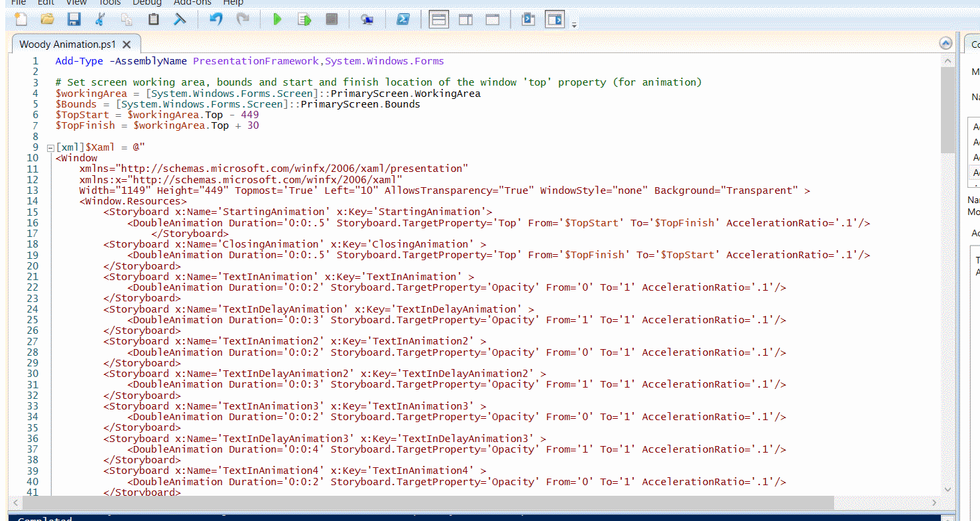Collapse the script pane with the round arrow
This screenshot has height=521, width=980.
click(946, 44)
